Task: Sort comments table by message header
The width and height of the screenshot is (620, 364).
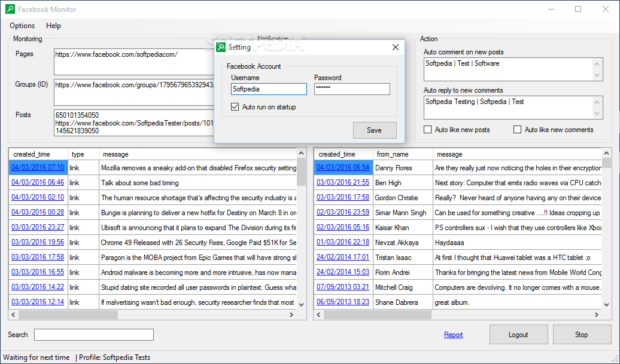Action: [x=517, y=154]
